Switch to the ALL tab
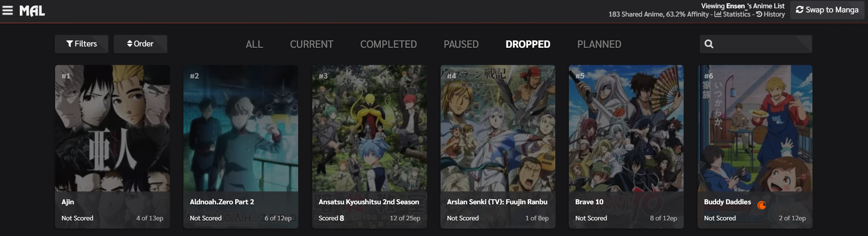The width and height of the screenshot is (868, 236). pos(254,44)
